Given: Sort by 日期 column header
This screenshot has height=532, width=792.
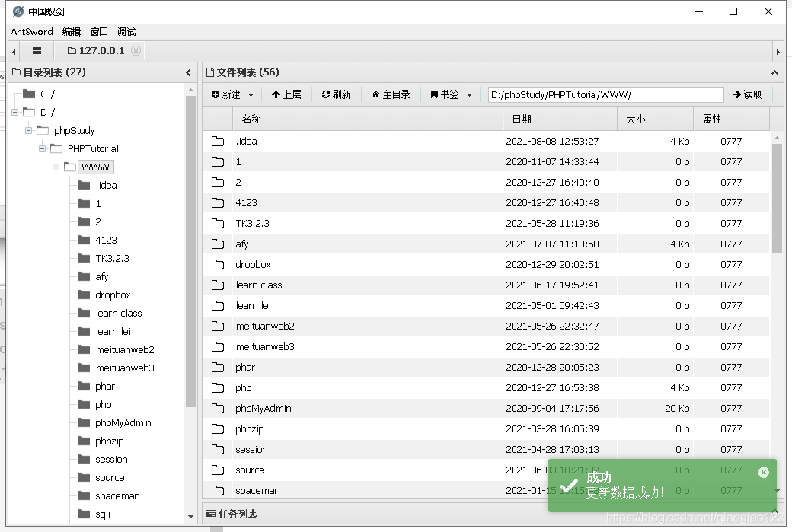Looking at the screenshot, I should (560, 119).
